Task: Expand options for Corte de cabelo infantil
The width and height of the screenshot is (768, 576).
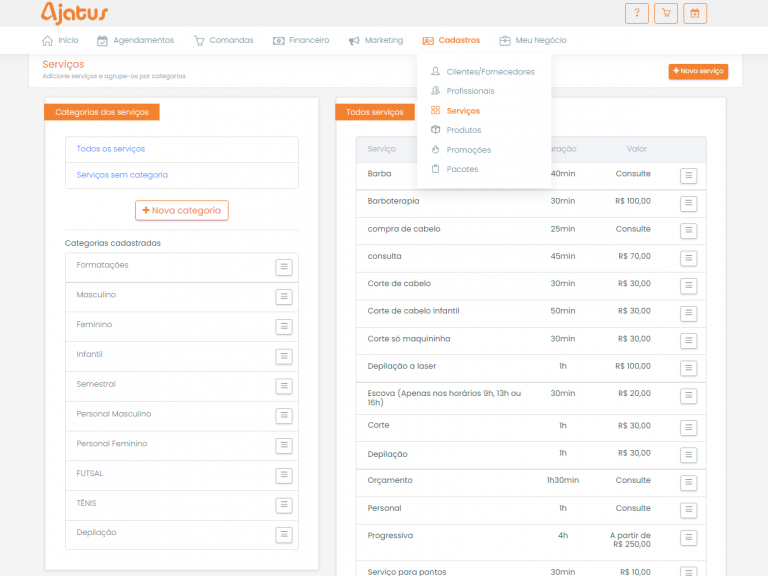Action: (x=688, y=313)
